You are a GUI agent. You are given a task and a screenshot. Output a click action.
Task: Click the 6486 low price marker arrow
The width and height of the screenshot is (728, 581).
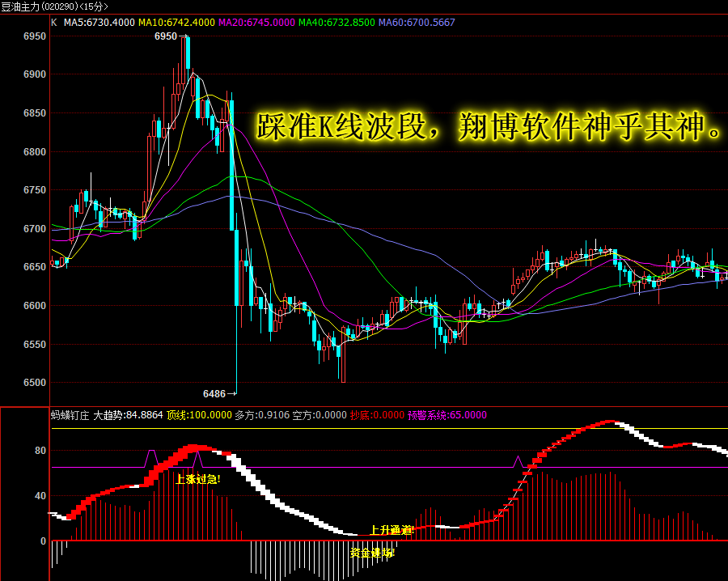pos(219,394)
